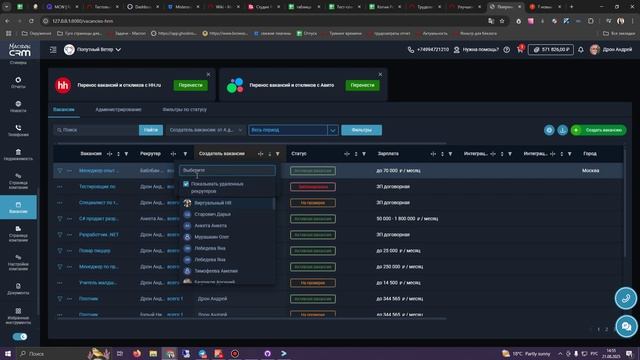Open the shopping cart with badge
The image size is (640, 360).
pyautogui.click(x=520, y=49)
